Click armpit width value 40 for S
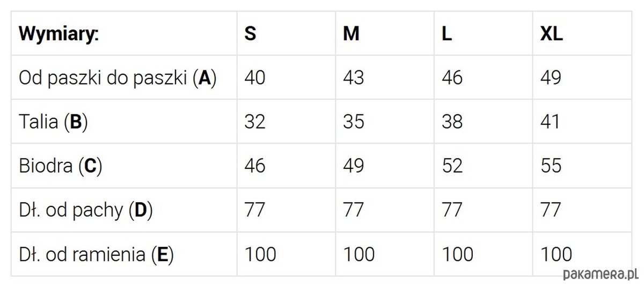 (255, 78)
